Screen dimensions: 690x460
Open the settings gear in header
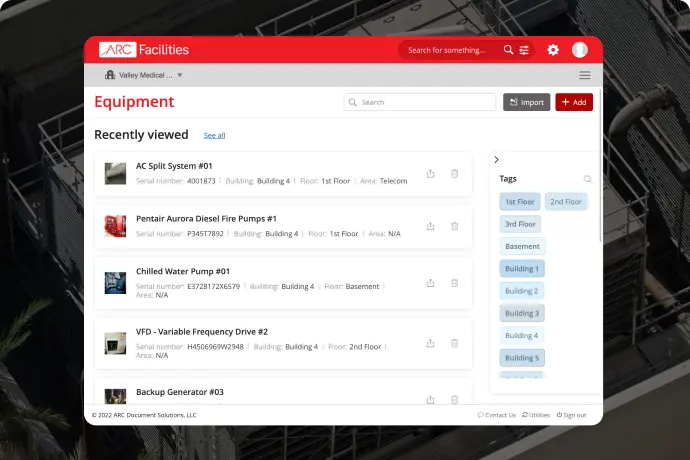pos(553,50)
